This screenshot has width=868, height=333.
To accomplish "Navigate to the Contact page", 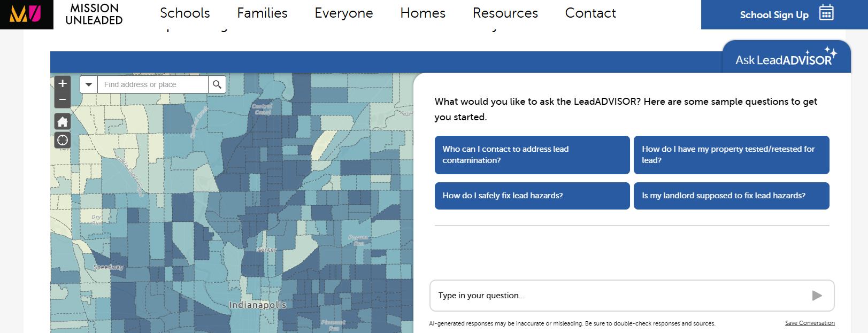I will [590, 13].
